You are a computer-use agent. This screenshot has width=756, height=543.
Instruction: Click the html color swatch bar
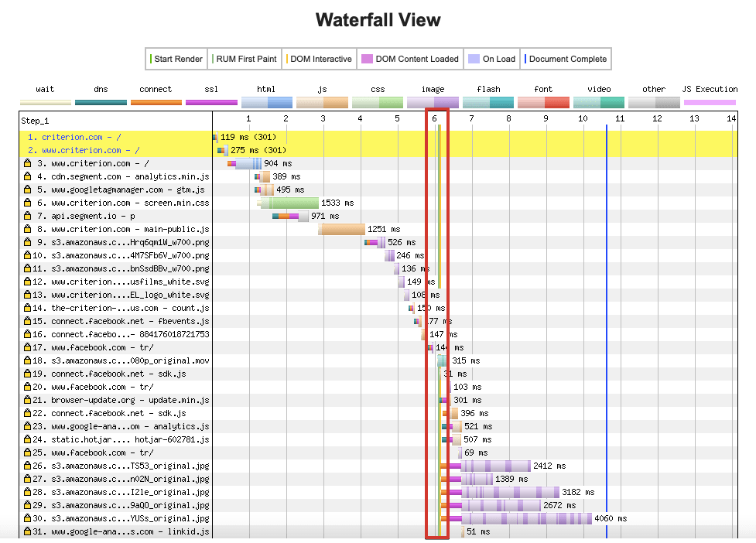[267, 102]
